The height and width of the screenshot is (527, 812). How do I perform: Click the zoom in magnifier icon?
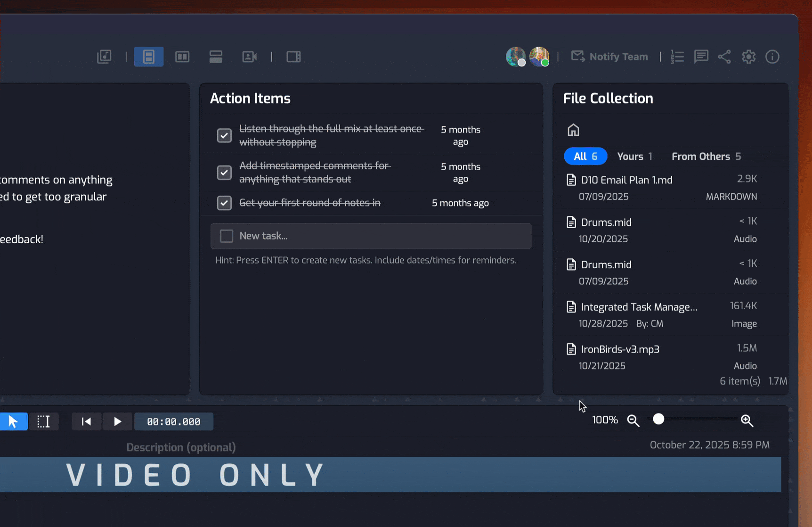point(747,420)
